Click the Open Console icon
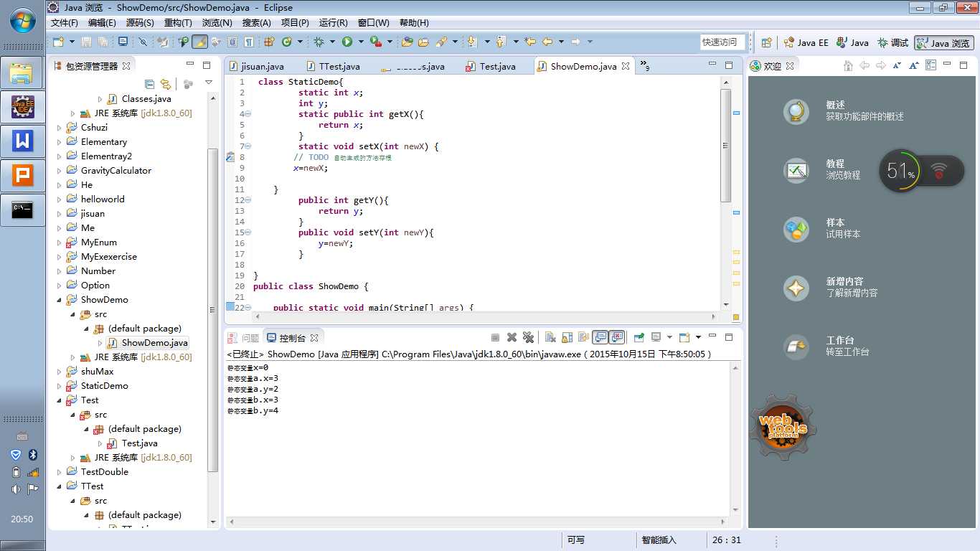The height and width of the screenshot is (551, 980). tap(684, 337)
